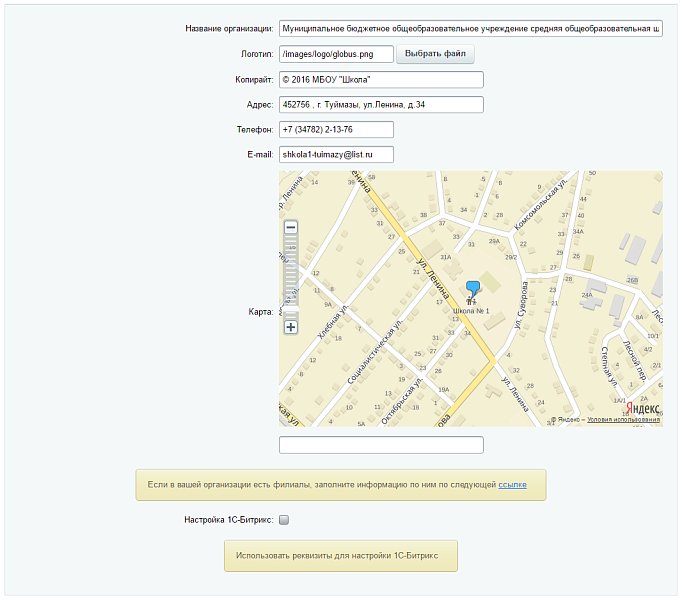682x600 pixels.
Task: Open the Условия использования link
Action: tap(623, 420)
